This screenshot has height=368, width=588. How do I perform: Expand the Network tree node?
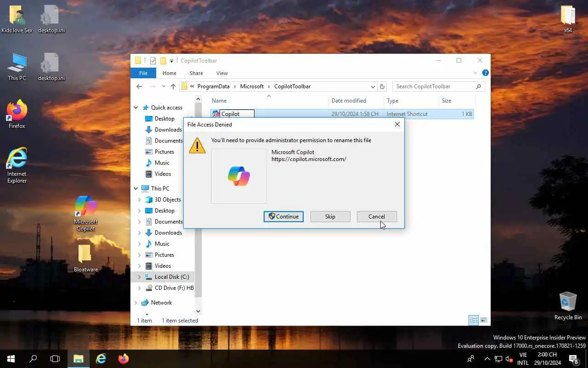[x=136, y=303]
